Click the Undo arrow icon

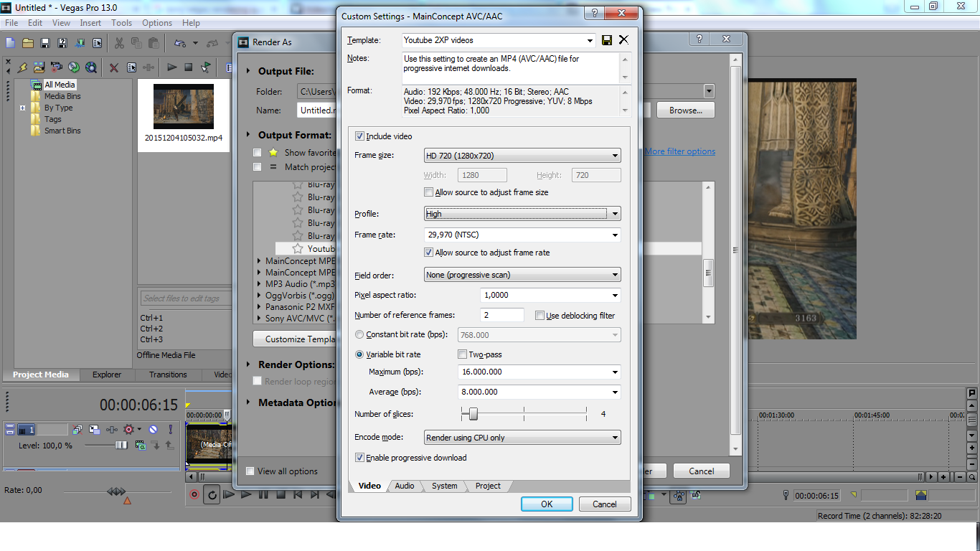(179, 44)
